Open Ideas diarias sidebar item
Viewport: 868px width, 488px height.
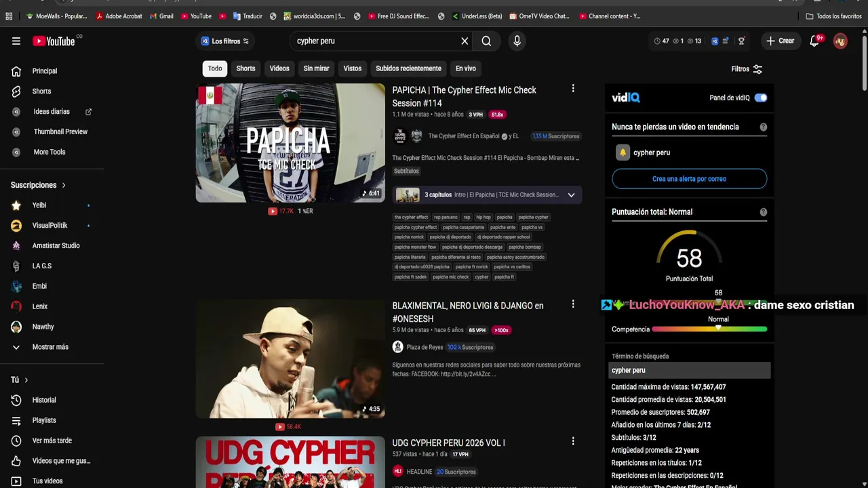tap(52, 111)
